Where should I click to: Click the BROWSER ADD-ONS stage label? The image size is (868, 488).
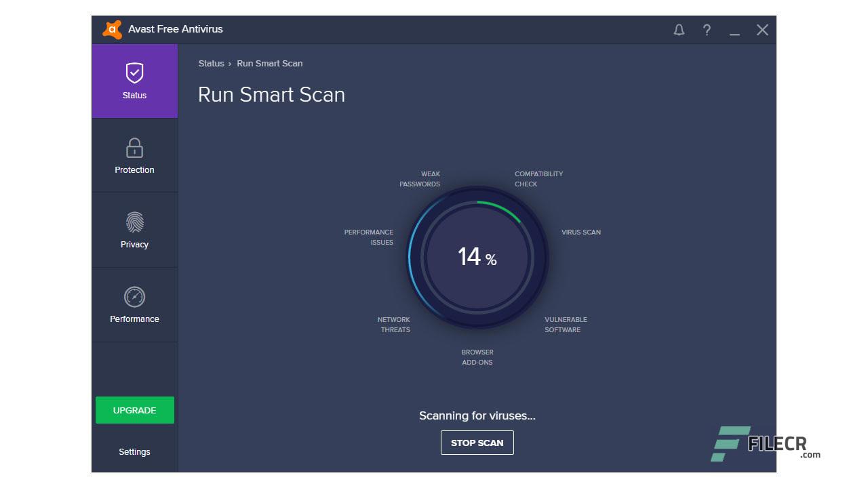(x=477, y=357)
